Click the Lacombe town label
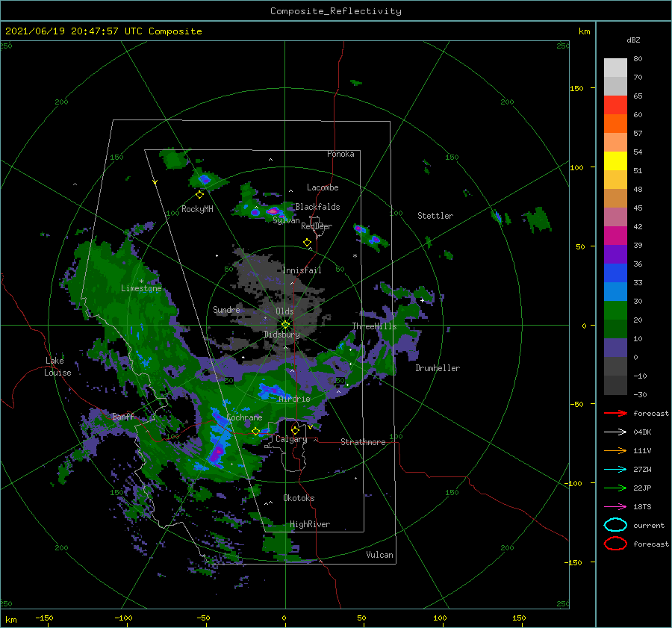Viewport: 672px width, 628px height. coord(323,187)
